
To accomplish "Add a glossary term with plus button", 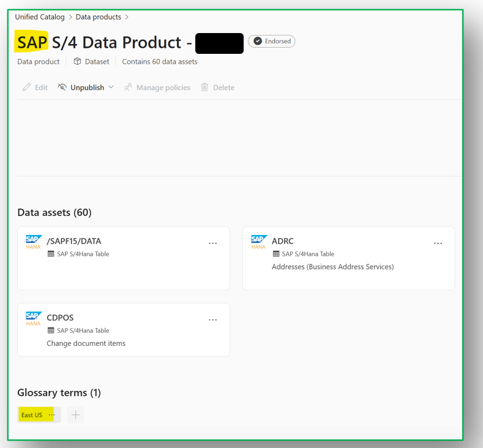I will pos(75,415).
